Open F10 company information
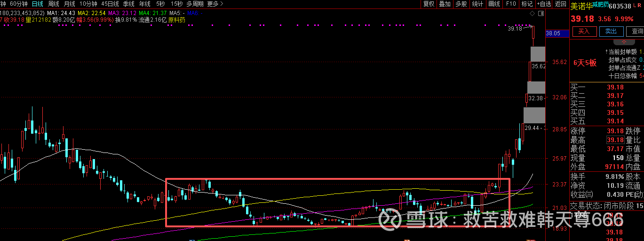This screenshot has width=644, height=241. [510, 4]
